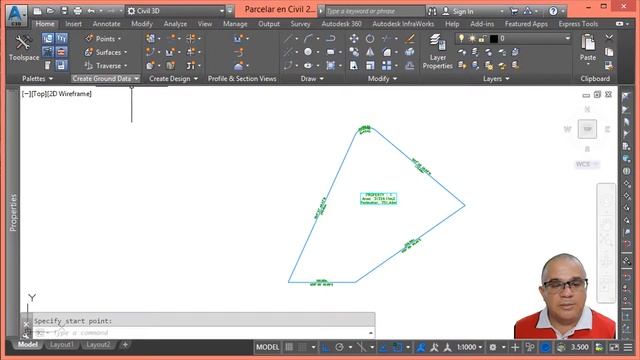Toggle ortho mode in status bar
Viewport: 640px width, 360px height.
pos(326,347)
